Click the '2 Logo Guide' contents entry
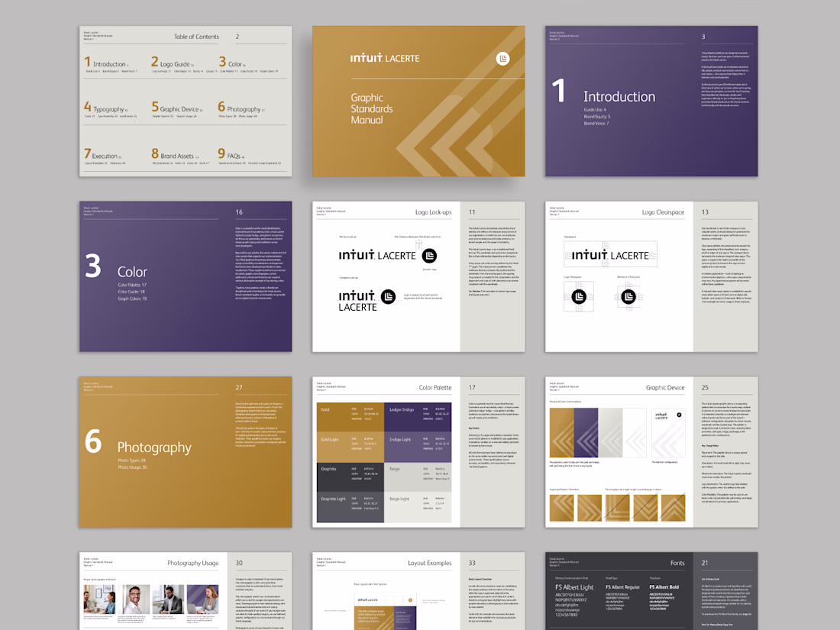This screenshot has width=840, height=630. coord(172,63)
